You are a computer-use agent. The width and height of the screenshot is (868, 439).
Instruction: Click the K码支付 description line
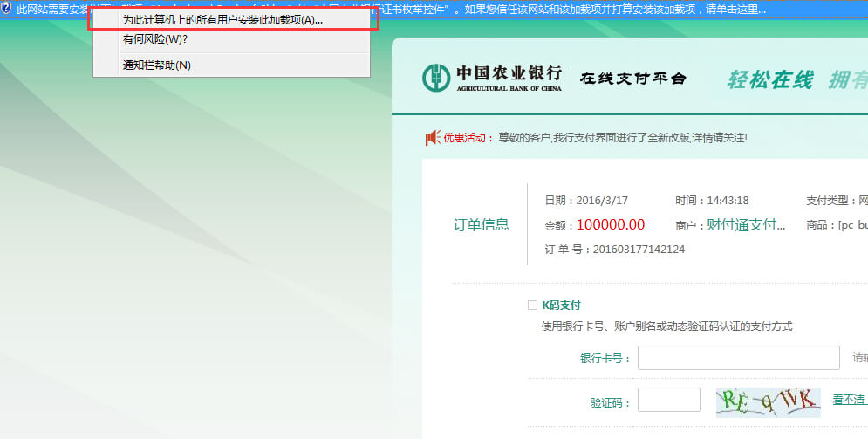point(666,326)
